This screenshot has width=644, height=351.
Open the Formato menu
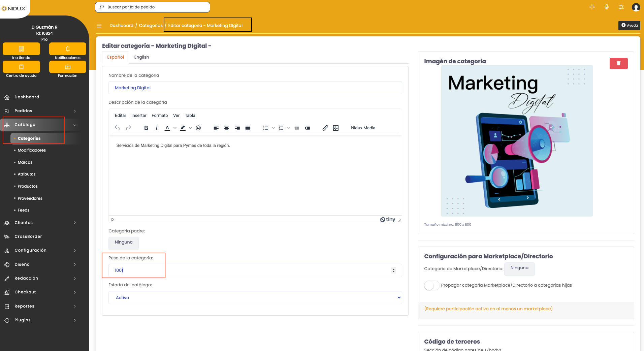(160, 116)
